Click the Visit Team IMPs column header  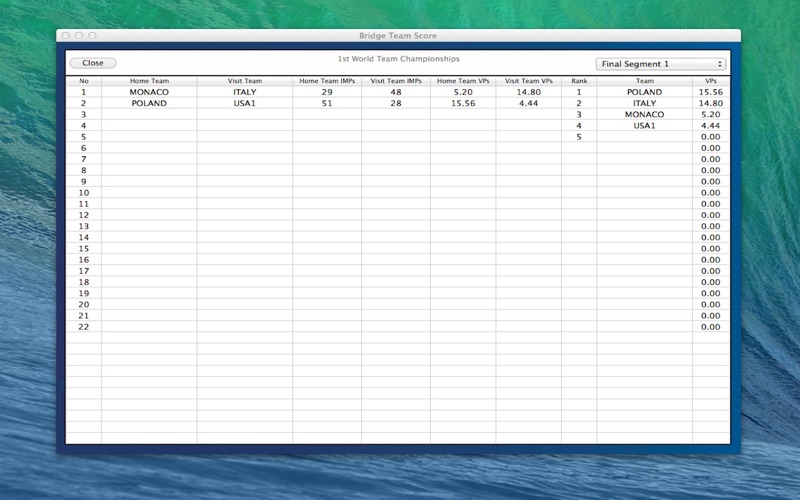pos(396,81)
